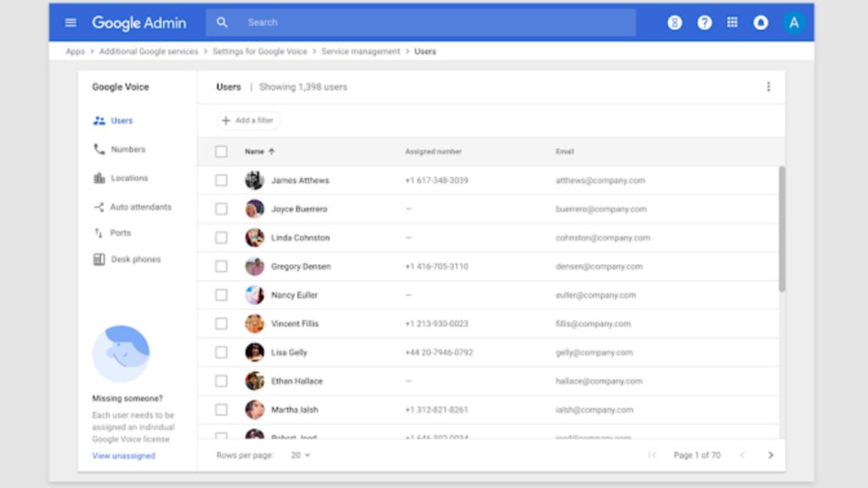This screenshot has width=868, height=488.
Task: Toggle the Name column sort arrow
Action: (x=270, y=152)
